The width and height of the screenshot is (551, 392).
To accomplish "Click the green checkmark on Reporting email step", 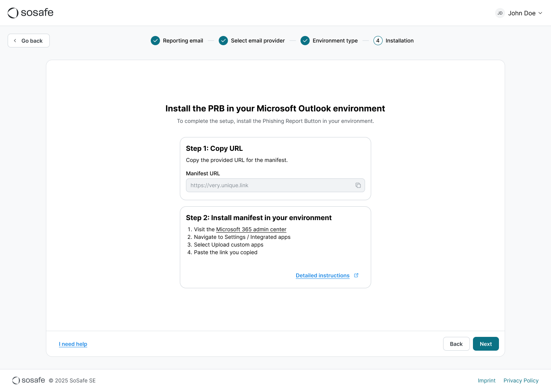I will (155, 40).
